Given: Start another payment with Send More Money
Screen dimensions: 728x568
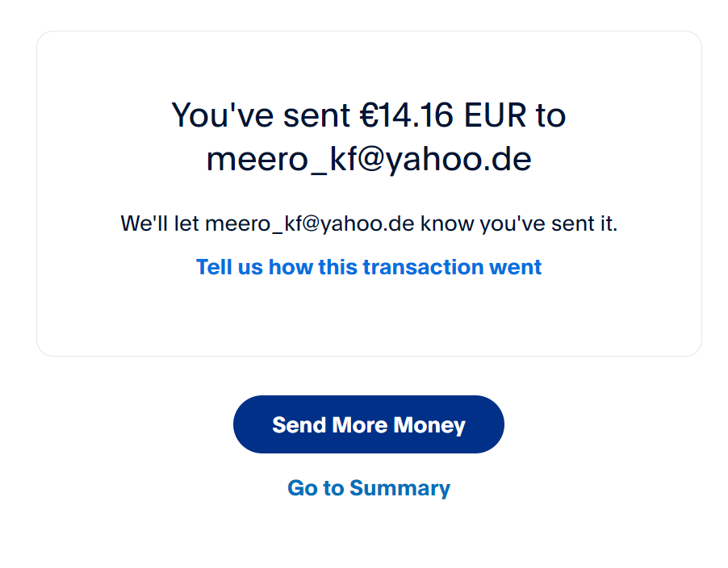Looking at the screenshot, I should (369, 424).
